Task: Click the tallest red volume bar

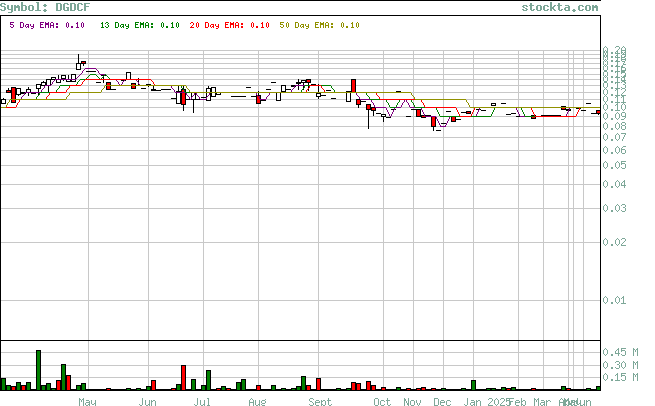Action: click(183, 378)
